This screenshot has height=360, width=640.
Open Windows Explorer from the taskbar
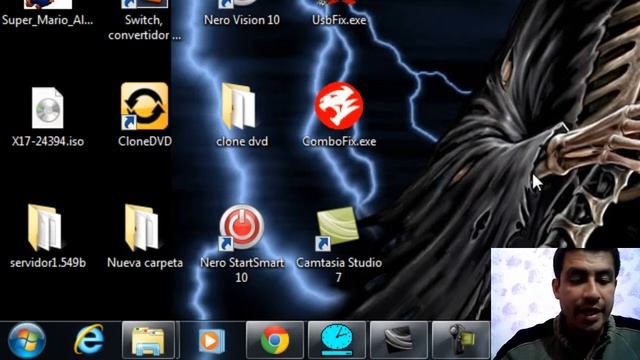[149, 340]
